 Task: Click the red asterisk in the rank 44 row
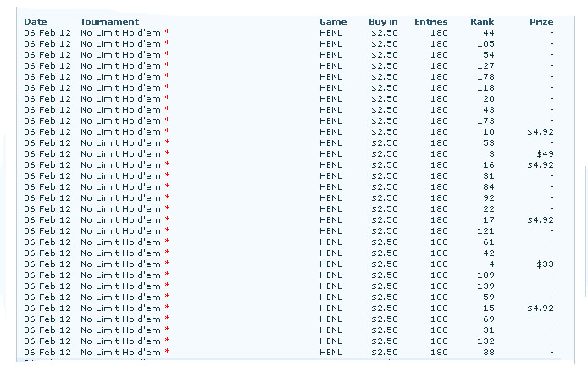click(x=167, y=31)
